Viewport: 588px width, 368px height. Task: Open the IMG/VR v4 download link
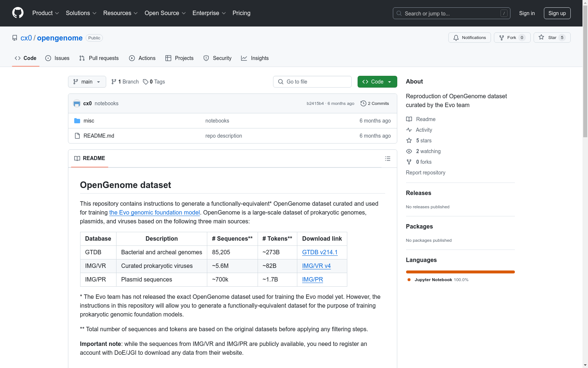tap(316, 266)
